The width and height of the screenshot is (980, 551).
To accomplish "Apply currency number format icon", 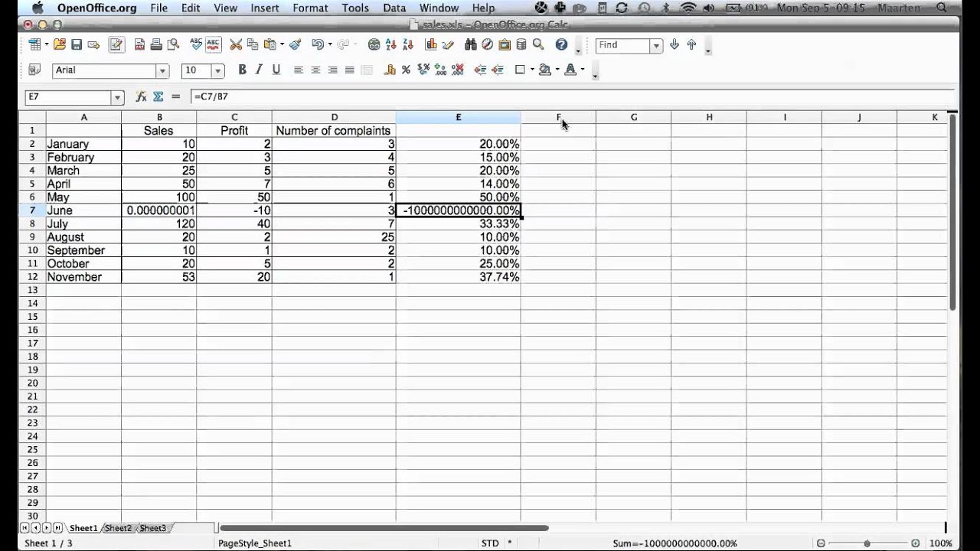I will pyautogui.click(x=390, y=70).
